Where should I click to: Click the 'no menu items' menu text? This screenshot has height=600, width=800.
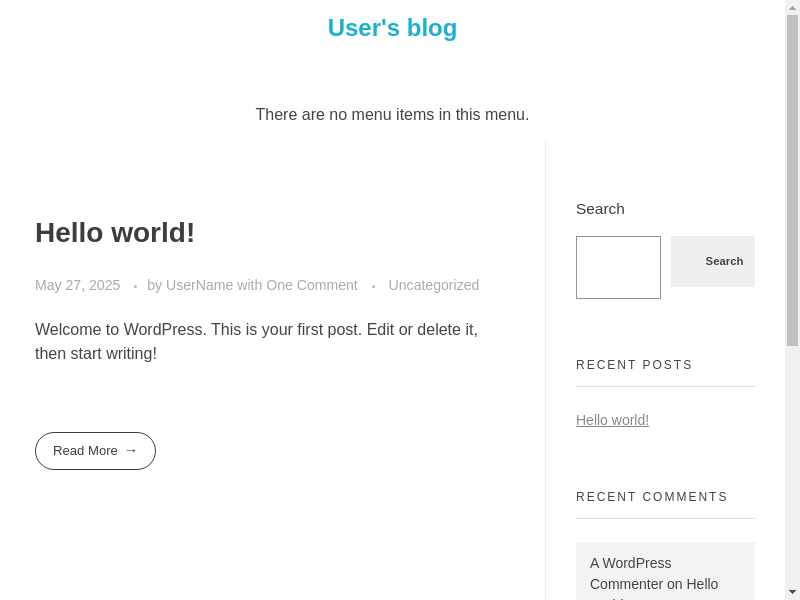(392, 115)
